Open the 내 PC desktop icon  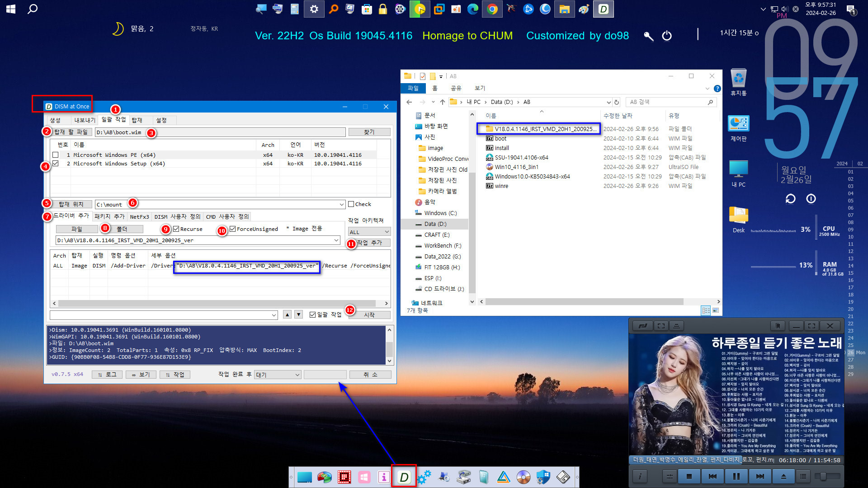coord(739,174)
